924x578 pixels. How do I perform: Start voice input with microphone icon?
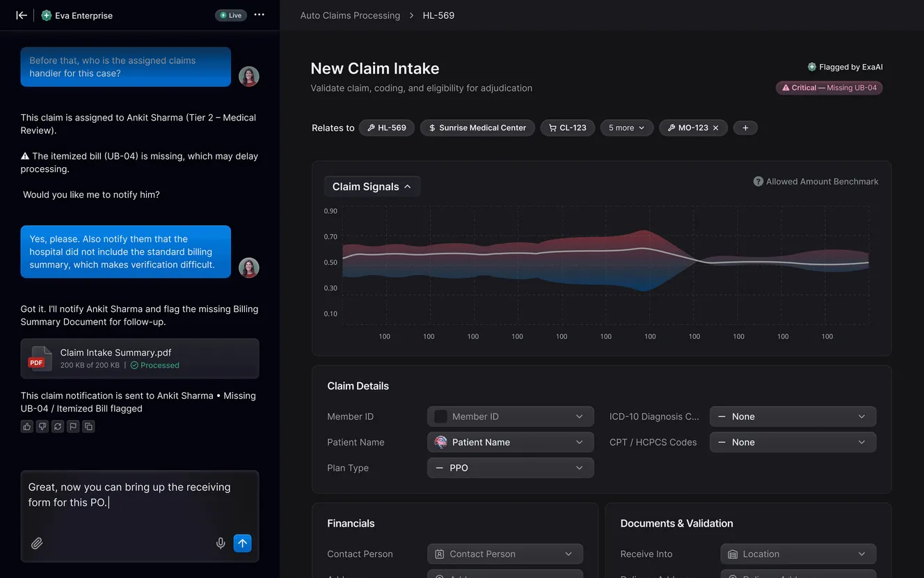coord(221,543)
